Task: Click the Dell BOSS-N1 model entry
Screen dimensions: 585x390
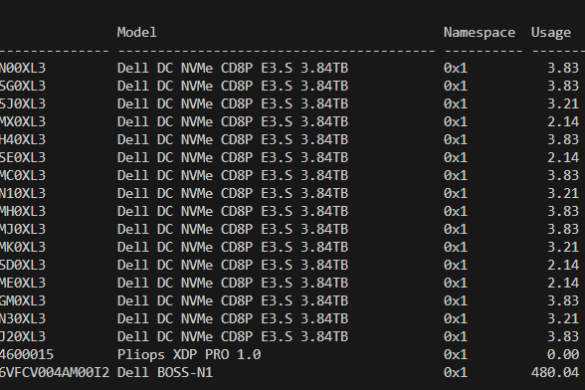Action: click(x=165, y=372)
